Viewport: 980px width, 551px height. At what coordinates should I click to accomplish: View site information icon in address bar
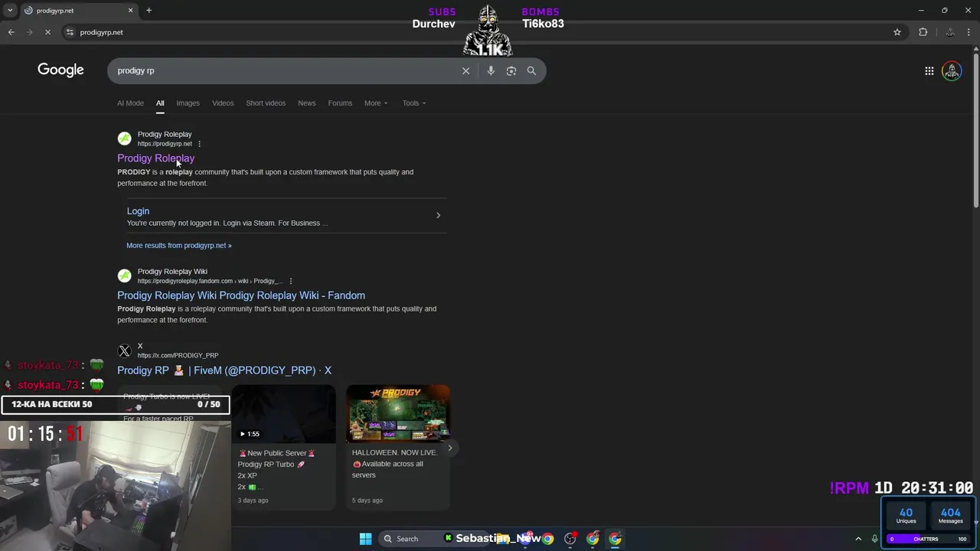pos(70,32)
